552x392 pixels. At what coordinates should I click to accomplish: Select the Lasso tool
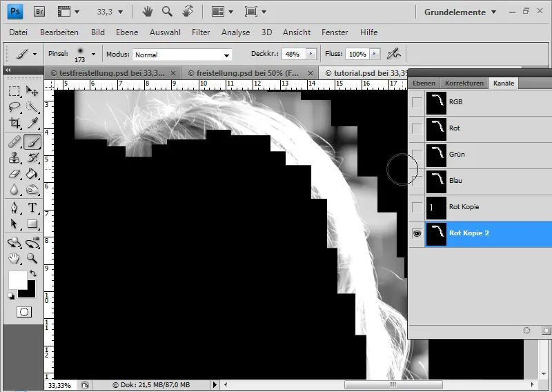pyautogui.click(x=14, y=107)
